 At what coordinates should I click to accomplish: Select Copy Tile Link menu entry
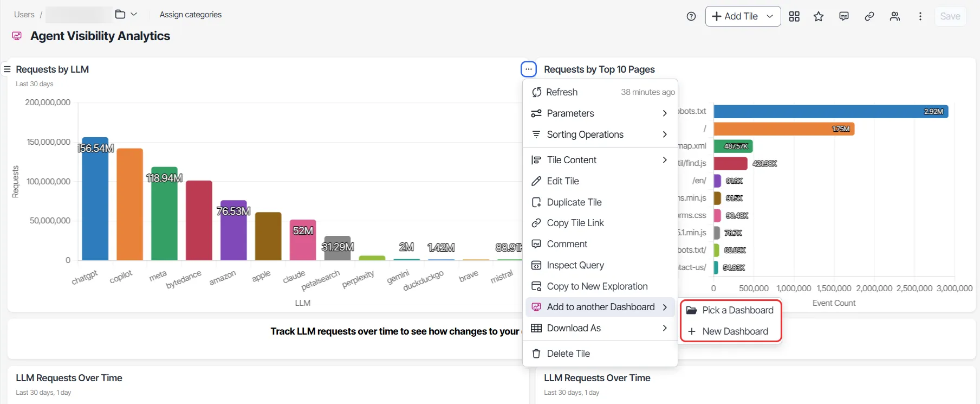[600, 223]
